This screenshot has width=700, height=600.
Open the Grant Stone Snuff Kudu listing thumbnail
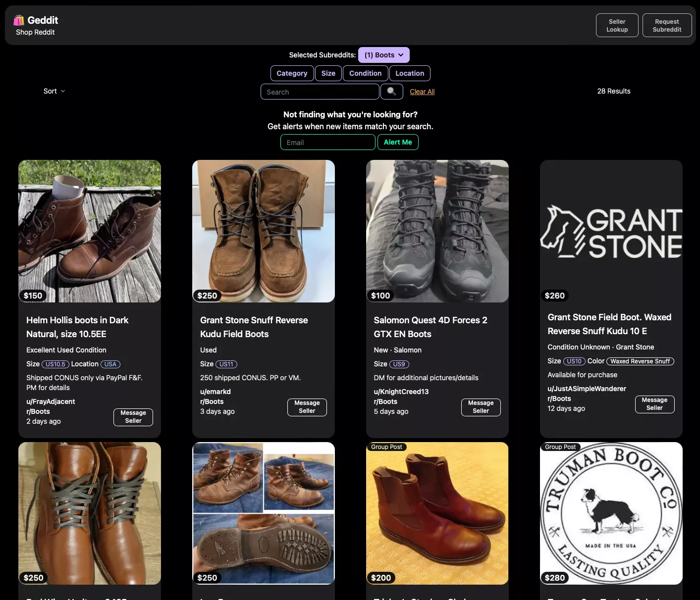(263, 231)
